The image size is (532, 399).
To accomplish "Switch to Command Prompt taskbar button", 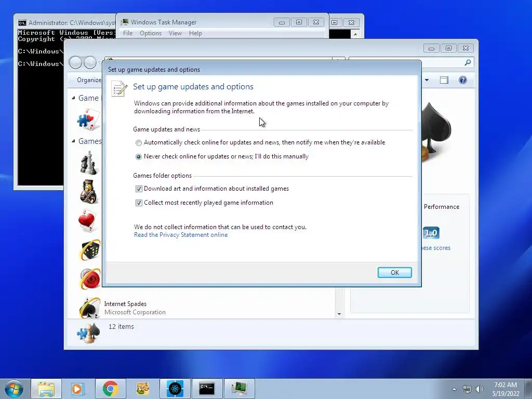I will (x=207, y=389).
